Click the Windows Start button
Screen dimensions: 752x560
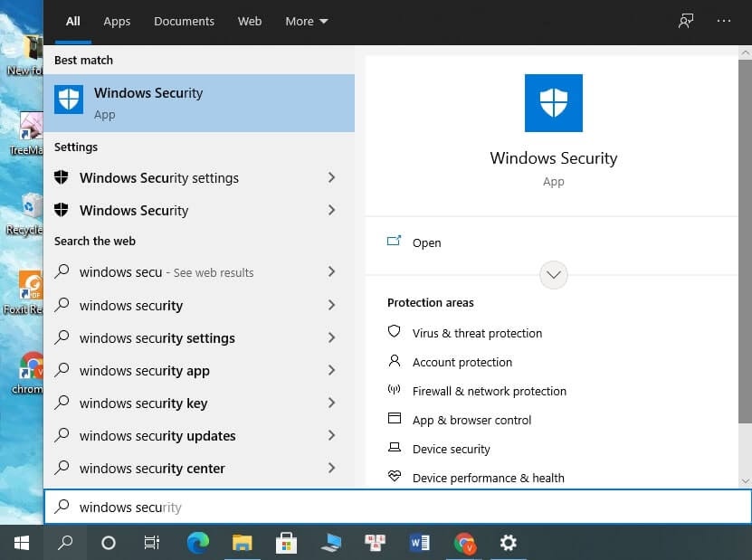click(22, 543)
